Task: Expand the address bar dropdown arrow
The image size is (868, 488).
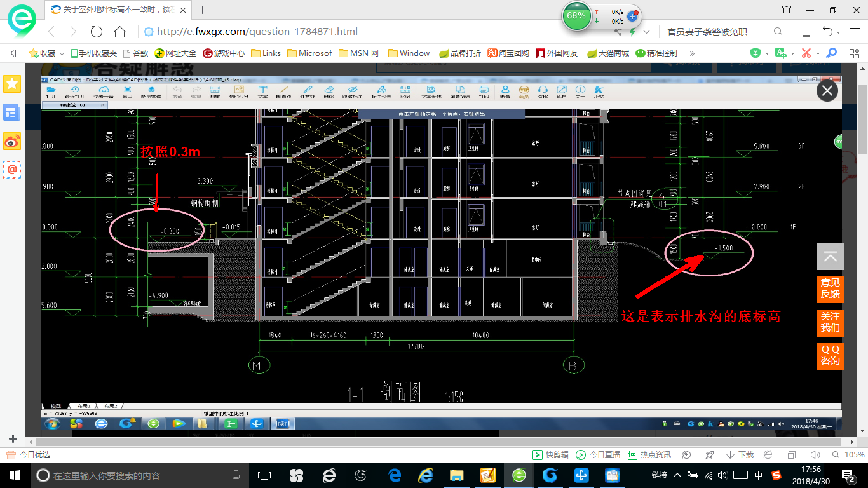Action: (x=646, y=32)
